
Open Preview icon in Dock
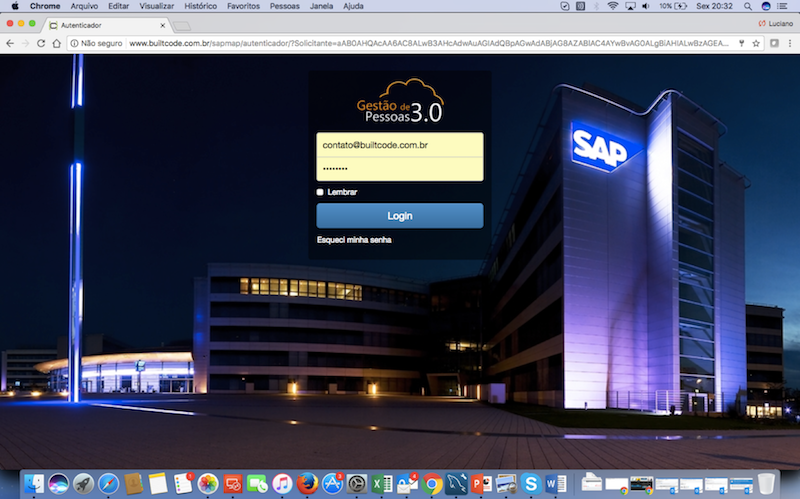(506, 484)
